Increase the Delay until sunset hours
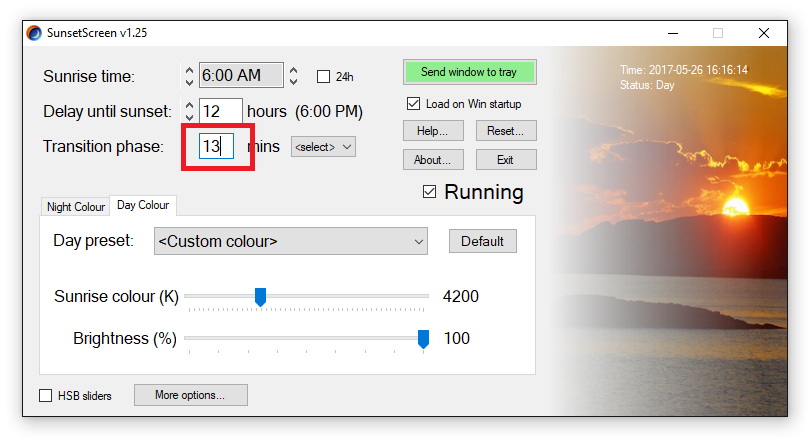The width and height of the screenshot is (811, 441). click(x=189, y=104)
